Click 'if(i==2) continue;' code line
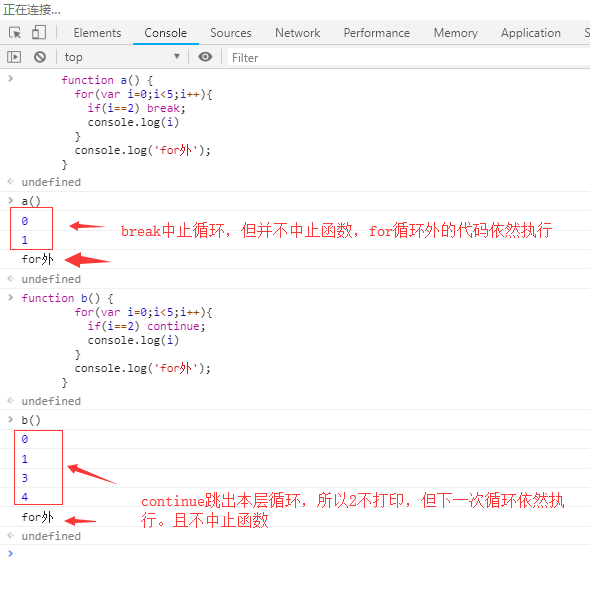This screenshot has height=603, width=590. click(147, 326)
